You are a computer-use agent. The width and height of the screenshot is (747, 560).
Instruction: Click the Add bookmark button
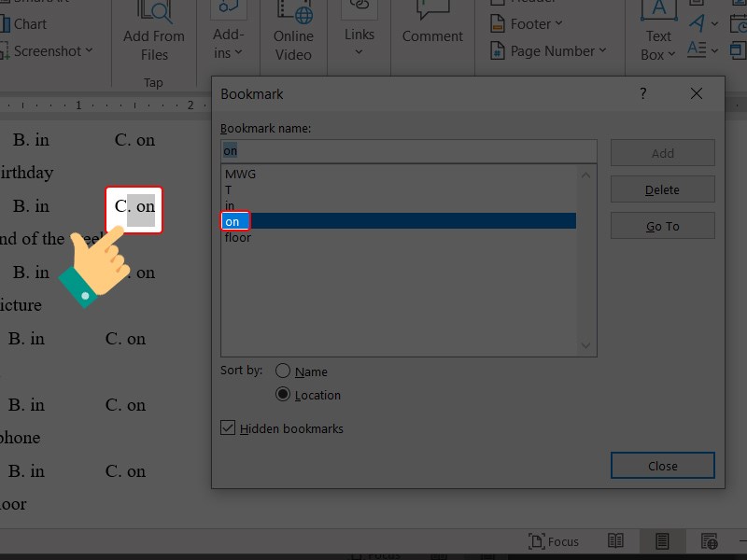point(663,153)
